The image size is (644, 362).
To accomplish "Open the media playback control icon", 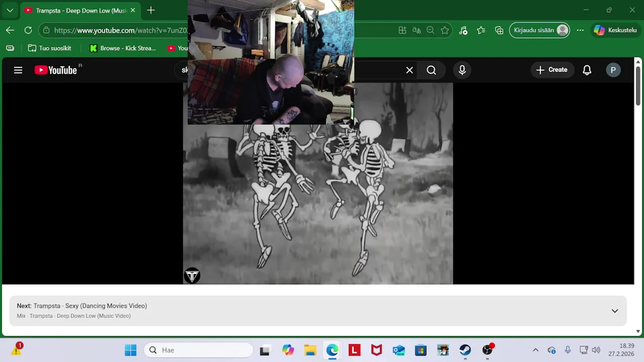I will click(463, 30).
